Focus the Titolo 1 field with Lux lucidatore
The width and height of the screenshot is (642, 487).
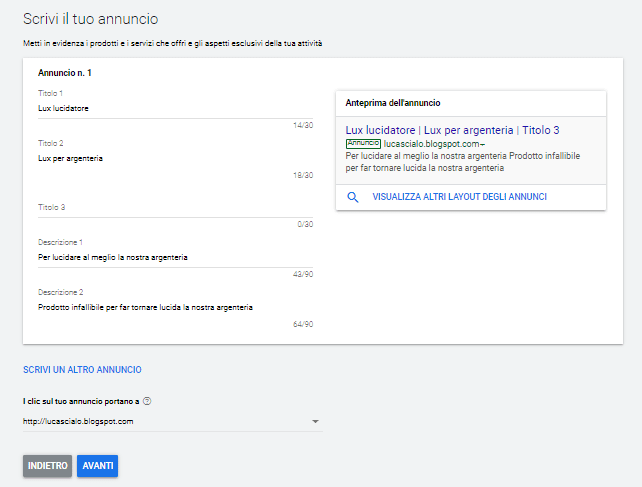175,108
